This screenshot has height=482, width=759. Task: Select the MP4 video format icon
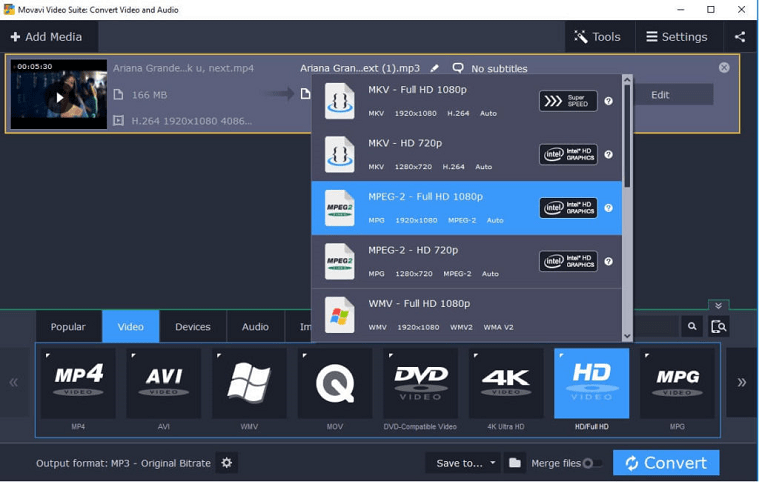point(78,383)
